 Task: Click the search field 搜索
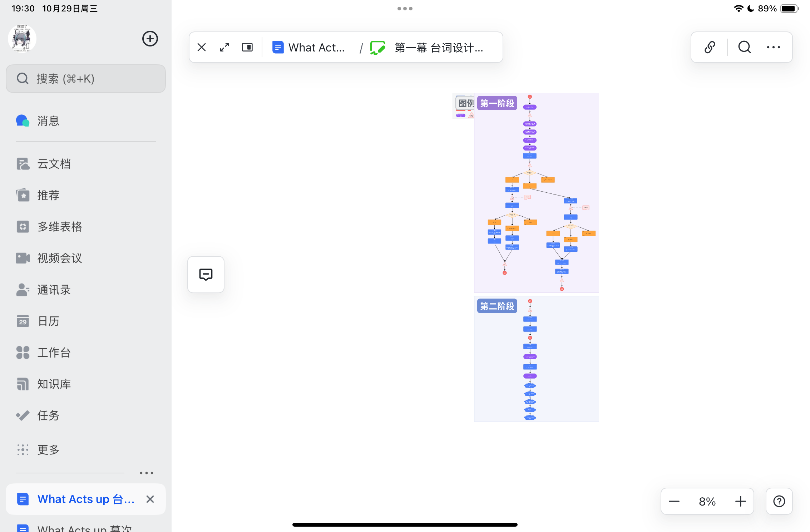[86, 79]
